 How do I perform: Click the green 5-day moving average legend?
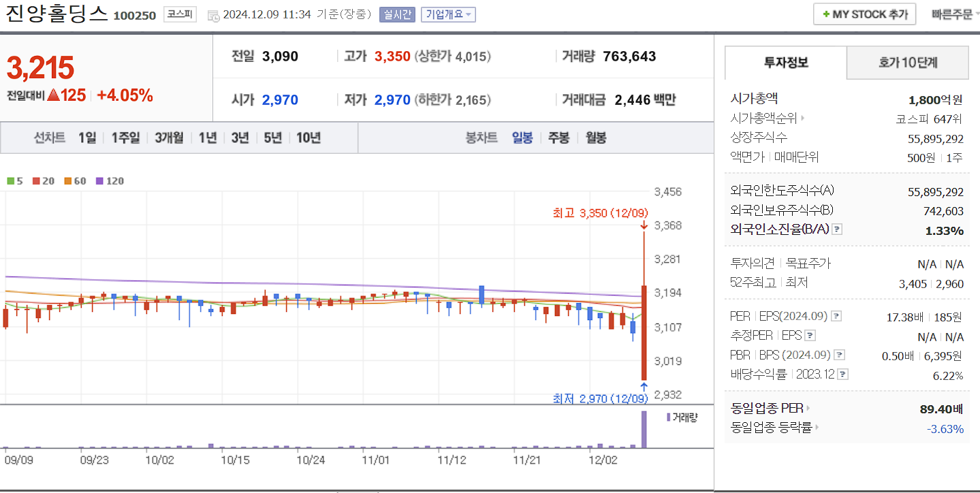tap(14, 181)
